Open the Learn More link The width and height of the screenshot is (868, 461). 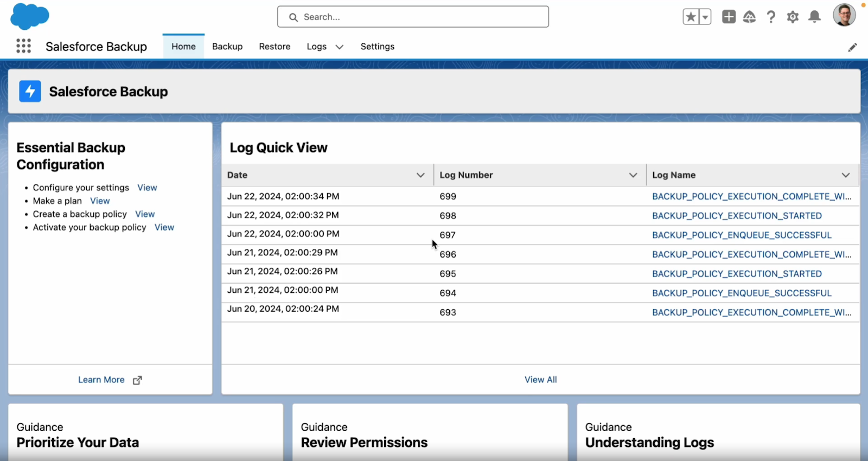(101, 380)
